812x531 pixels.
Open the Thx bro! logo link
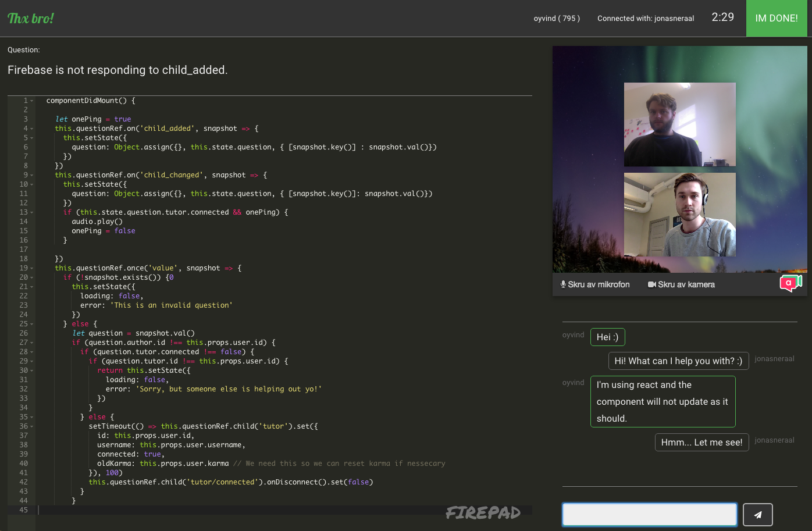click(31, 18)
